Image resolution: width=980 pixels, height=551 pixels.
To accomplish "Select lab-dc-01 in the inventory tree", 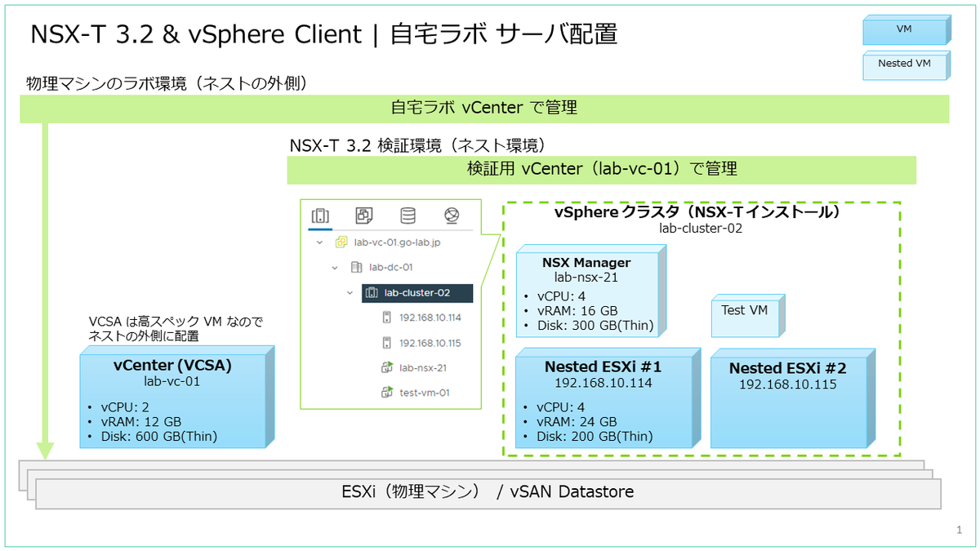I will tap(390, 267).
